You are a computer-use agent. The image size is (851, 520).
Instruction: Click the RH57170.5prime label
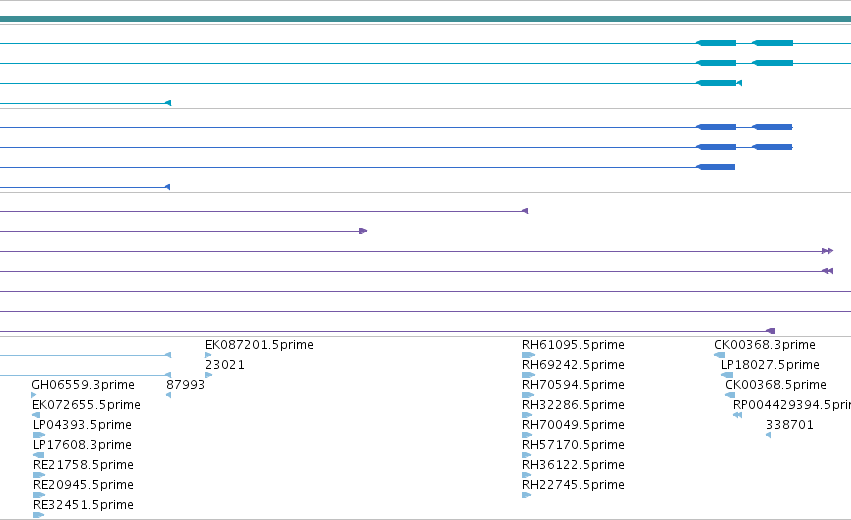tap(573, 445)
